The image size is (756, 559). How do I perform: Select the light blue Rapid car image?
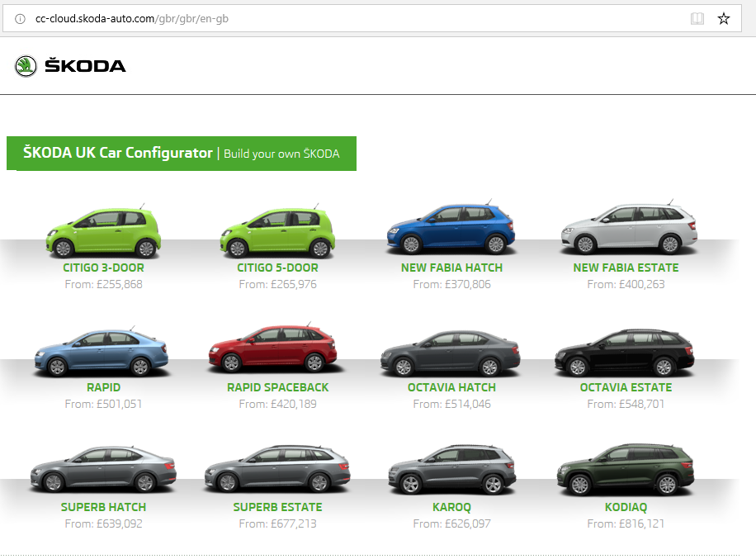102,352
